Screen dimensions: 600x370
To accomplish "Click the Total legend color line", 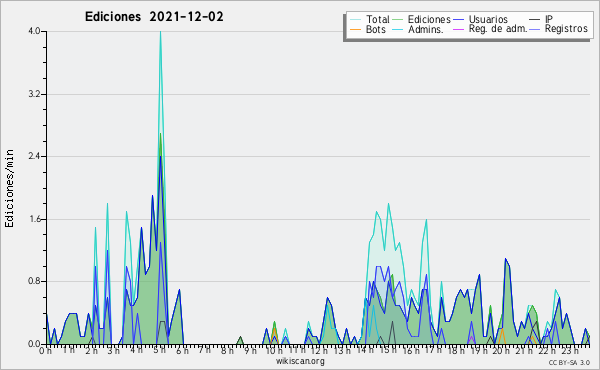I will click(x=355, y=20).
